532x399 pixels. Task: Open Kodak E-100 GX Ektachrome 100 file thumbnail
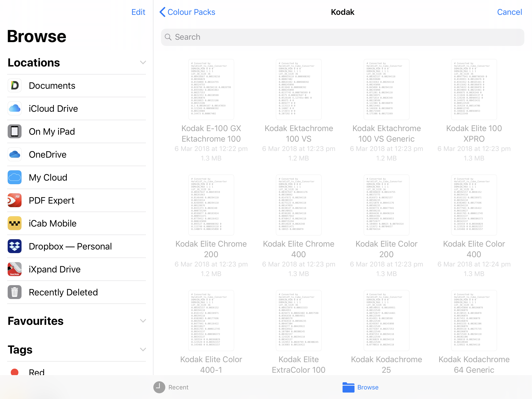pyautogui.click(x=211, y=89)
